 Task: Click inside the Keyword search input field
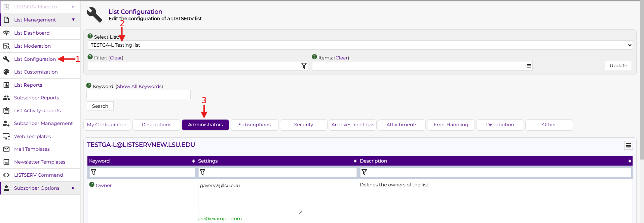[138, 94]
